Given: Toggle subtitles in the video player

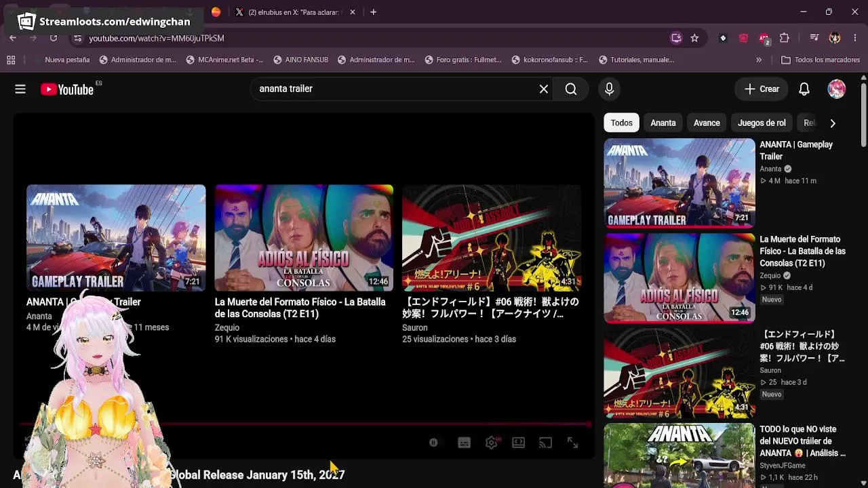Looking at the screenshot, I should (465, 443).
